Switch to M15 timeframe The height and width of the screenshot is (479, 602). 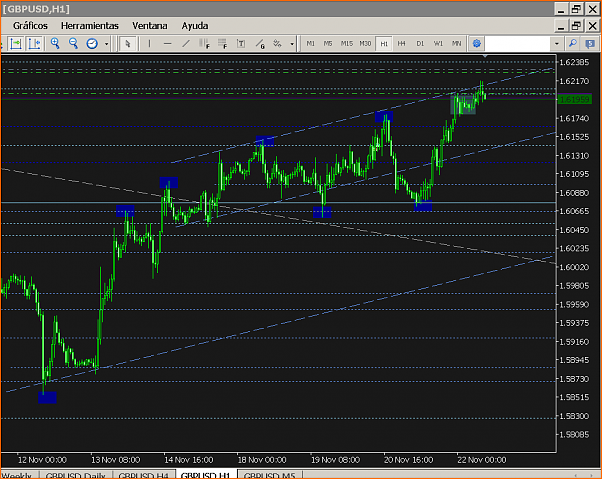347,44
